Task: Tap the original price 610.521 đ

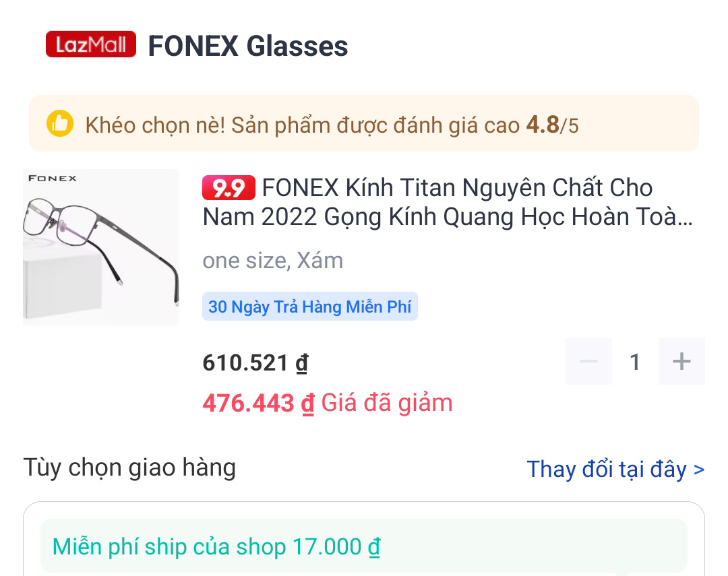Action: click(255, 362)
